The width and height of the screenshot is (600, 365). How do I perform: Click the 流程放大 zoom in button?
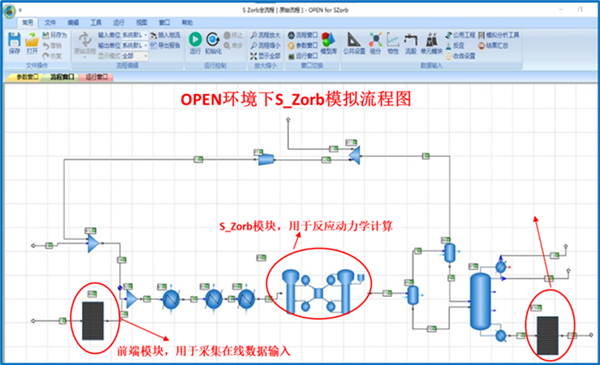(265, 35)
